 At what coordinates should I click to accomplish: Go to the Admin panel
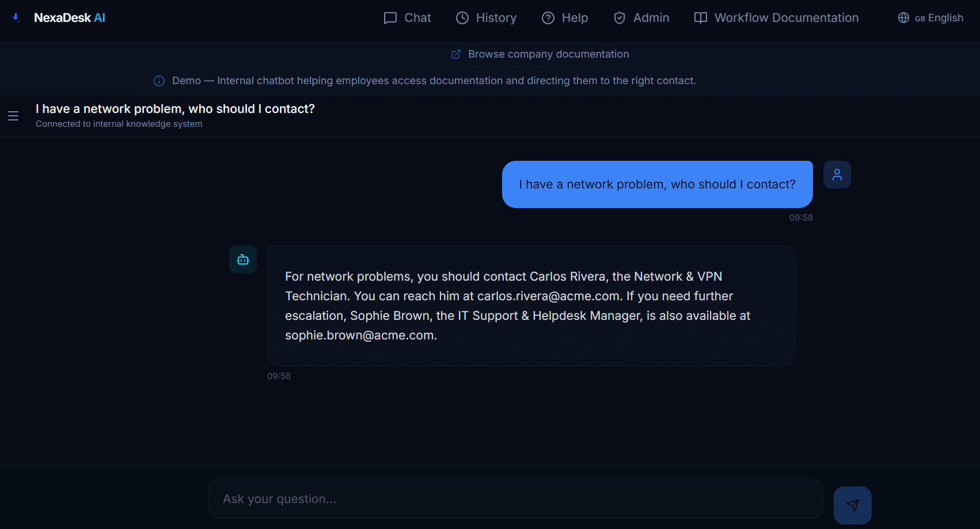click(641, 18)
